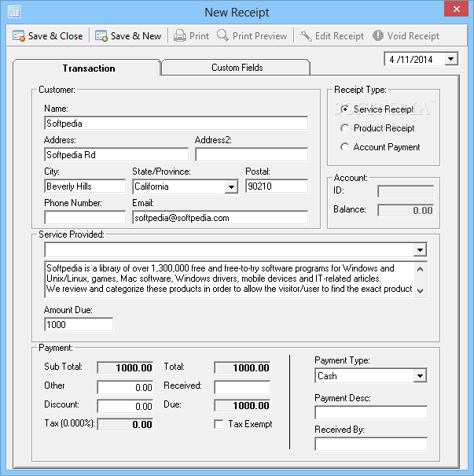Click the Other amount field
The width and height of the screenshot is (474, 476).
[x=125, y=387]
